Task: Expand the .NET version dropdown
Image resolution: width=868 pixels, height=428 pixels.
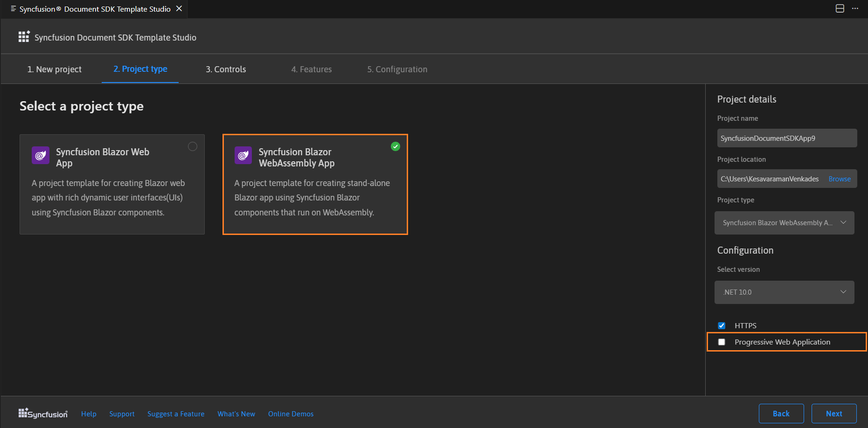Action: tap(784, 292)
